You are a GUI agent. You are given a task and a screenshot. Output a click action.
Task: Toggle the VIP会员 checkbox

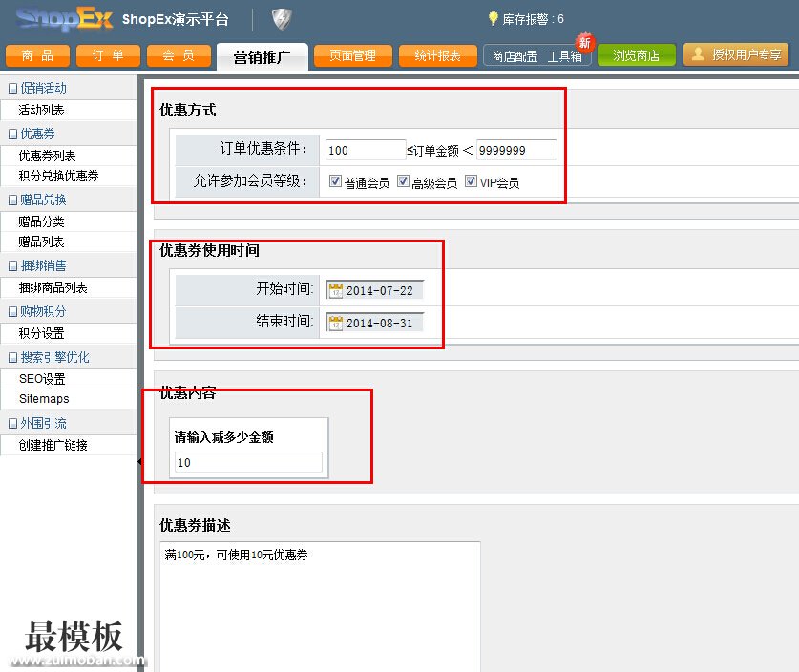(x=471, y=181)
